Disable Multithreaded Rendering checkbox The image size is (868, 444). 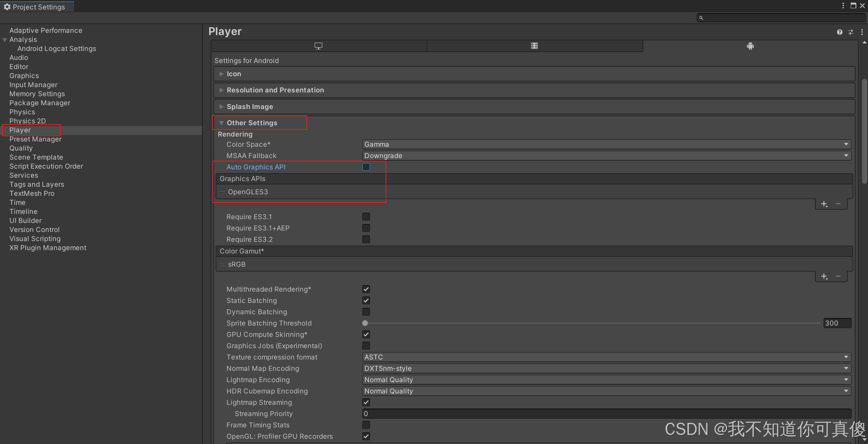366,289
